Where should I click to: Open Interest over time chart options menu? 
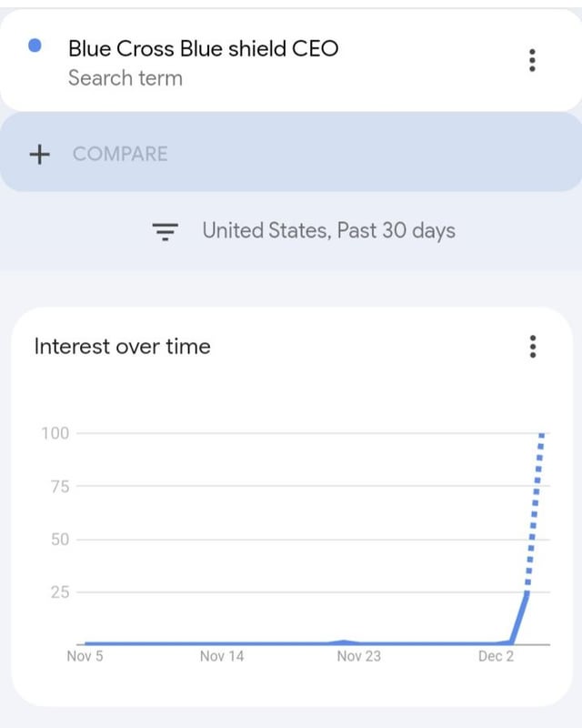(532, 347)
